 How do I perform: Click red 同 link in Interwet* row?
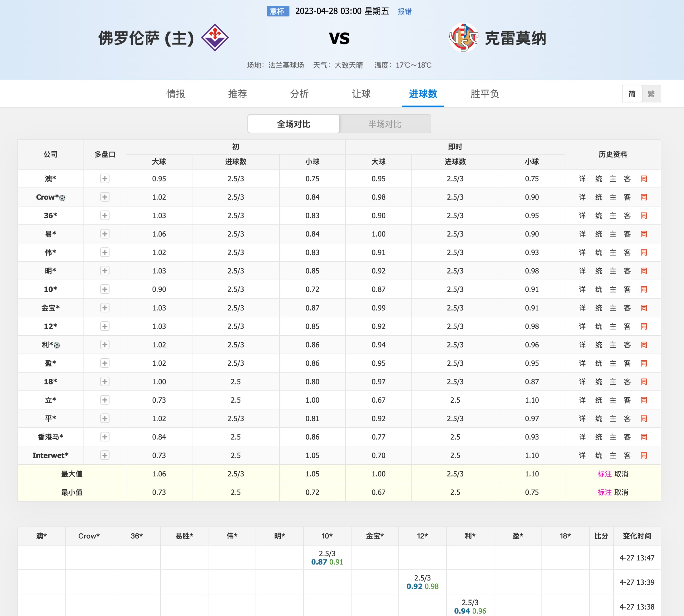[644, 455]
